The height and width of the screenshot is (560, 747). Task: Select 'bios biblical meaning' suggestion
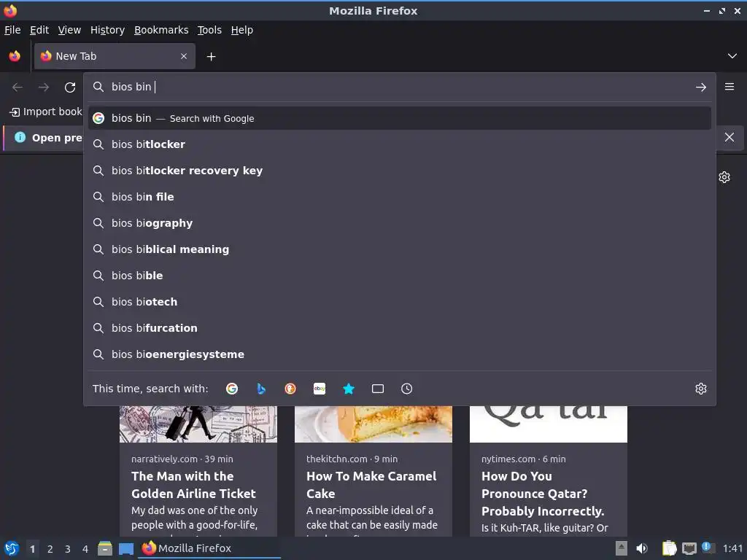(x=399, y=249)
